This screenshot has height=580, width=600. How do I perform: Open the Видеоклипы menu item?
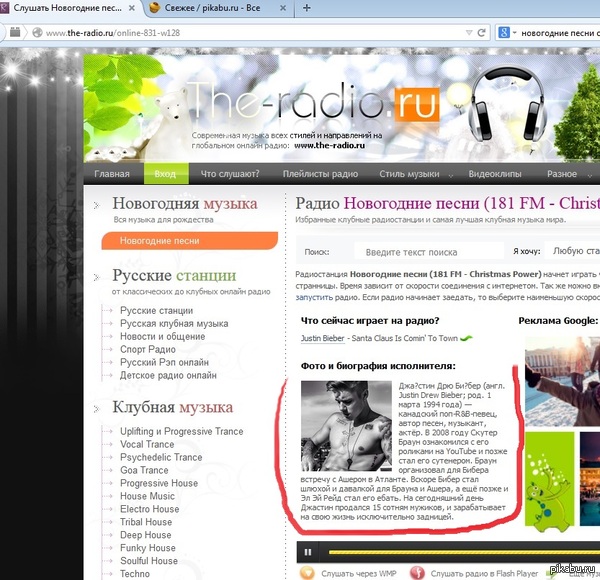(495, 174)
